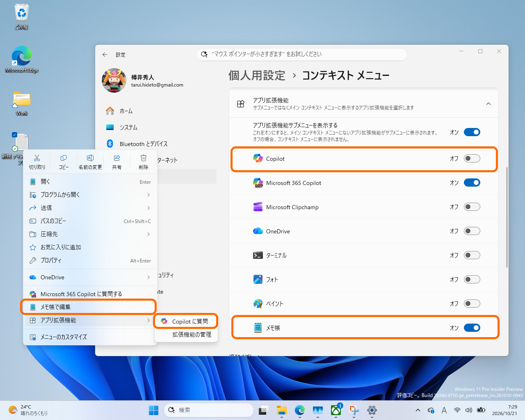Click the Delete (削除) trash icon
Image resolution: width=525 pixels, height=420 pixels.
click(144, 158)
